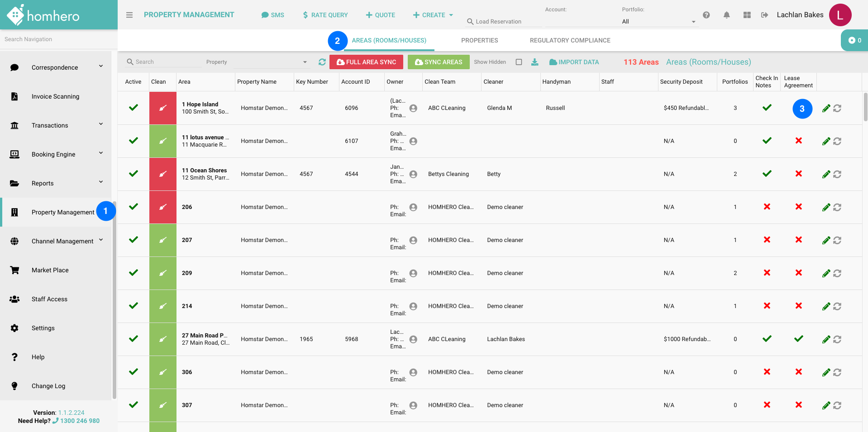The width and height of the screenshot is (868, 432).
Task: Toggle green clean status for 11 lotus avenue
Action: (163, 141)
